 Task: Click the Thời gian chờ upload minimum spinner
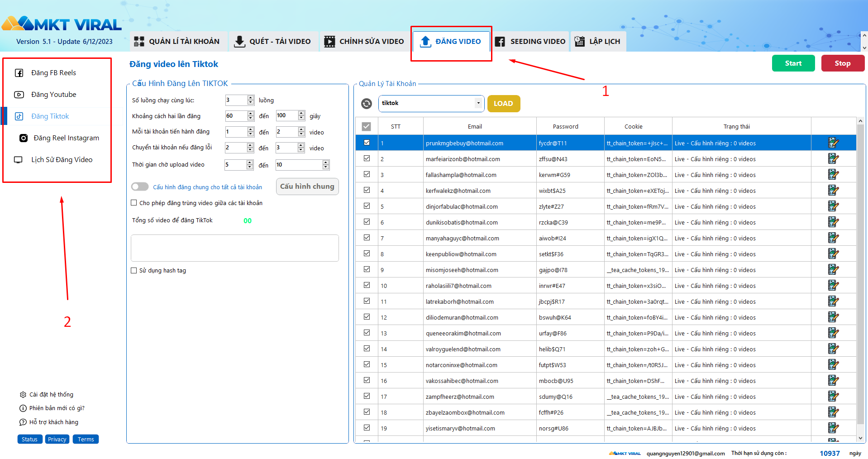(x=250, y=165)
